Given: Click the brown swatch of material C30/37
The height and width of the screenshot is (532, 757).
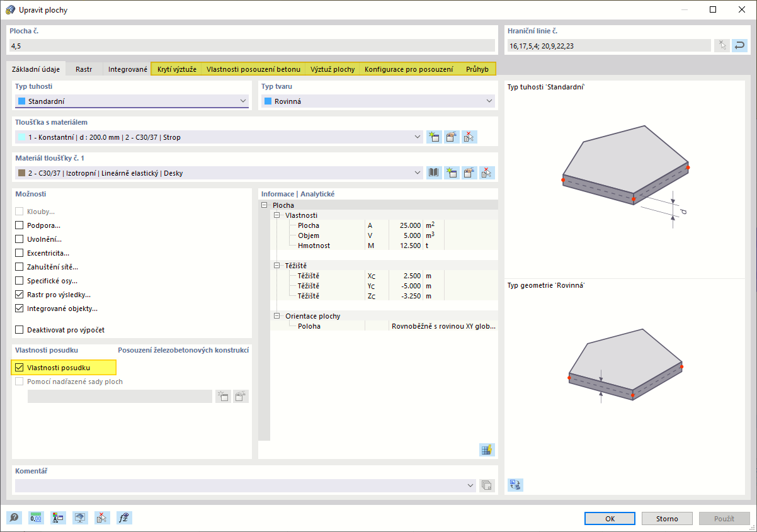Looking at the screenshot, I should (22, 173).
